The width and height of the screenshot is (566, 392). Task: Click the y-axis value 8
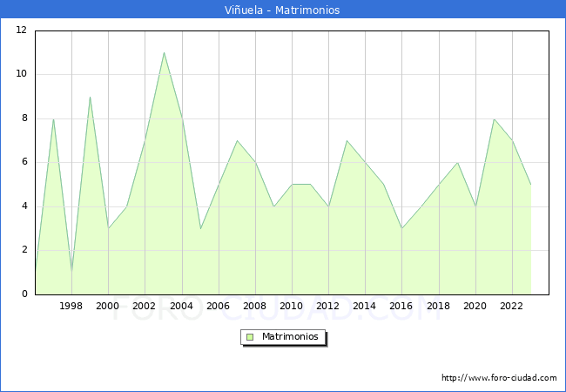click(x=24, y=118)
